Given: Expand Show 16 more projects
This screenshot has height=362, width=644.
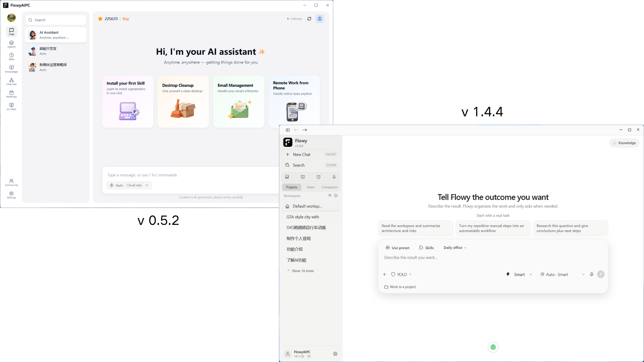Looking at the screenshot, I should (x=300, y=271).
